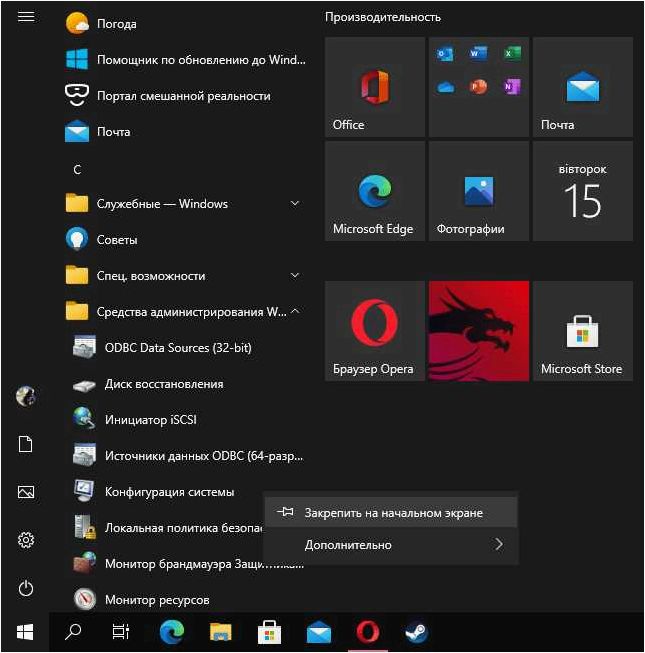Switch to Opera on the taskbar
The width and height of the screenshot is (645, 653).
point(368,632)
